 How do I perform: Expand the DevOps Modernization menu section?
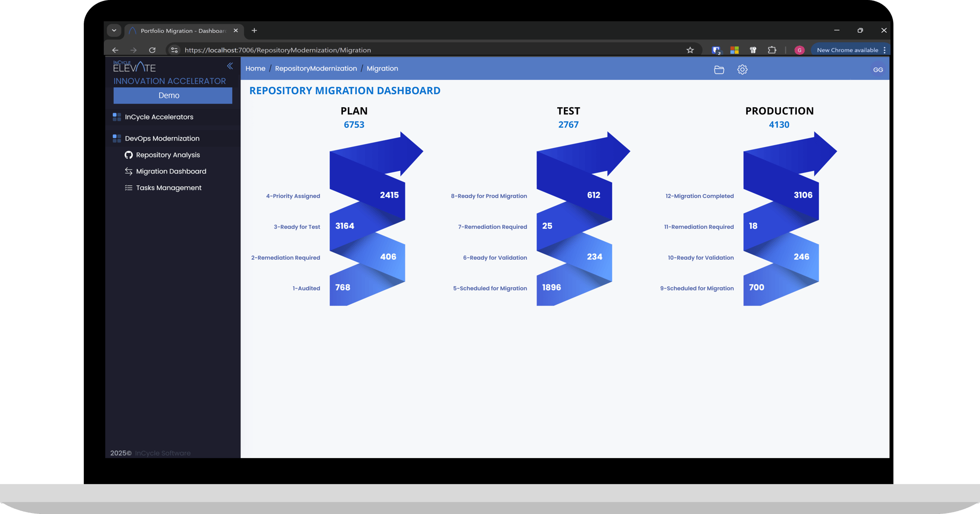coord(162,139)
